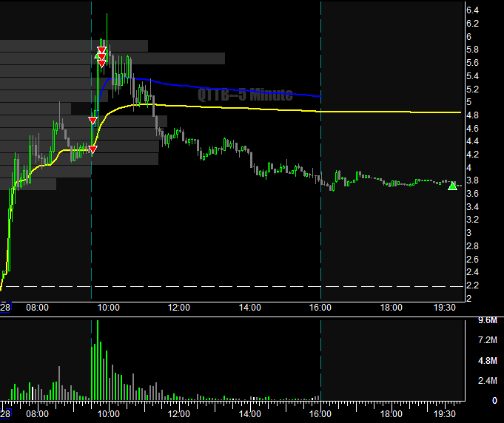Select the red sell marker at 4.3 price

93,149
